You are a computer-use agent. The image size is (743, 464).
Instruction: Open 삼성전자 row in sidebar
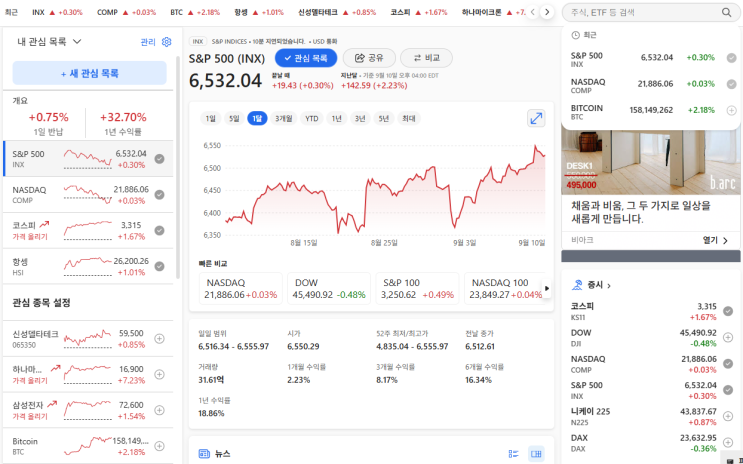(x=88, y=410)
